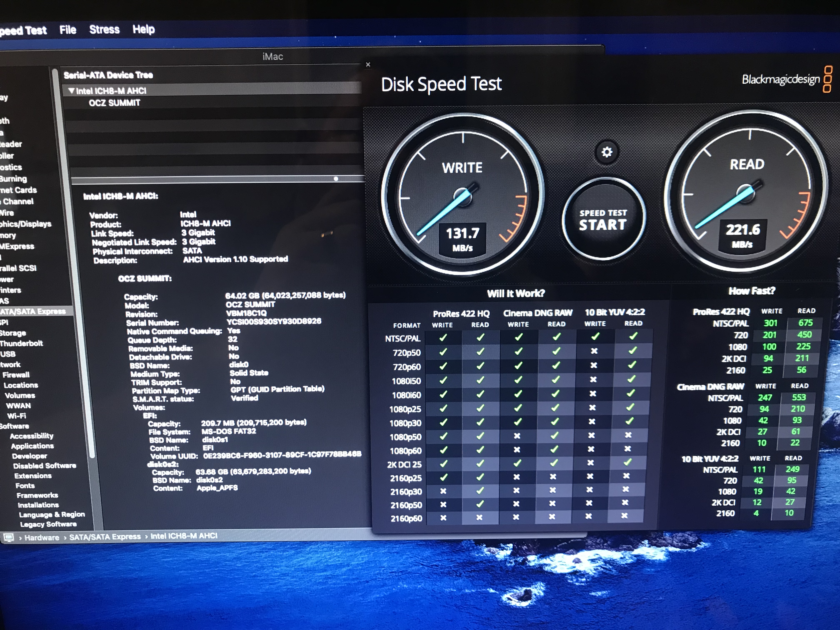Select WWAN in the sidebar
Viewport: 840px width, 630px height.
pyautogui.click(x=18, y=406)
